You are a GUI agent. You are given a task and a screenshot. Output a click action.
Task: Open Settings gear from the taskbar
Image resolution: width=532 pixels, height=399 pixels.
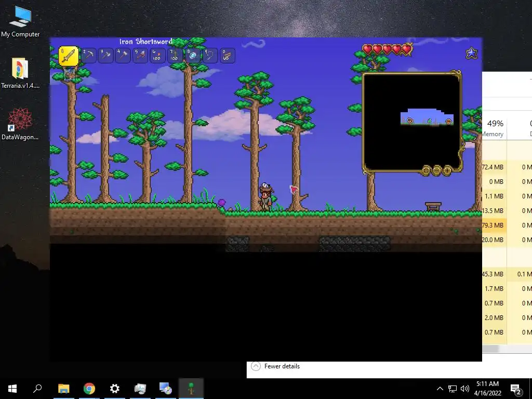pos(115,389)
